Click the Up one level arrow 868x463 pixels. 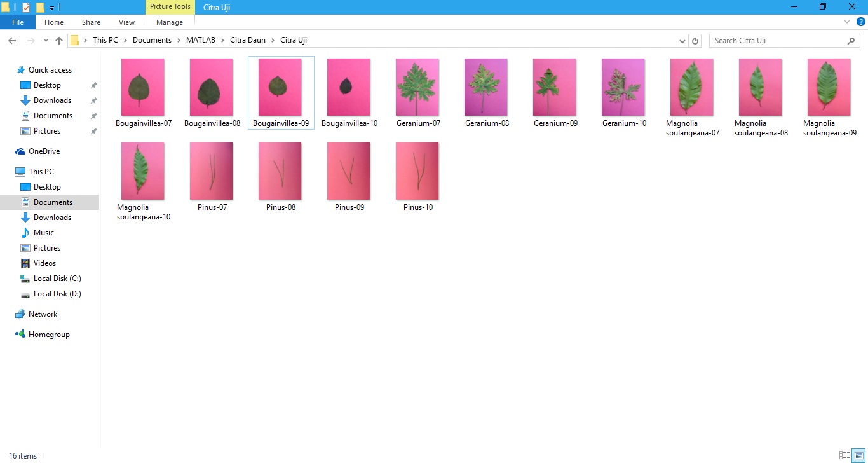coord(59,41)
